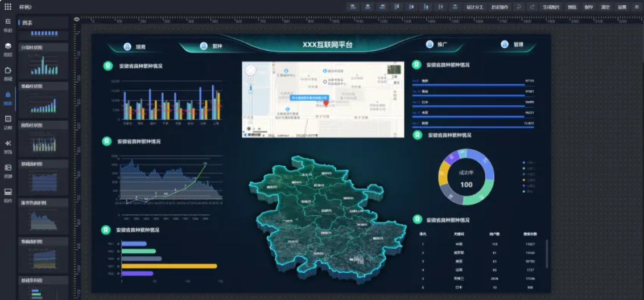Click the fifth toolbar icon, horizontal center align
Viewport: 644px width, 300px height.
pos(412,7)
